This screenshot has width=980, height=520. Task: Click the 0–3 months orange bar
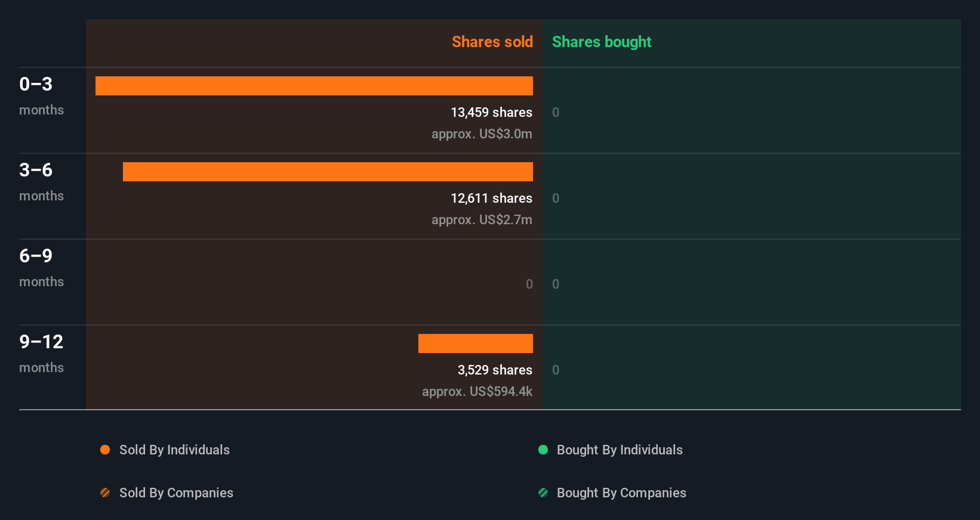pos(314,86)
